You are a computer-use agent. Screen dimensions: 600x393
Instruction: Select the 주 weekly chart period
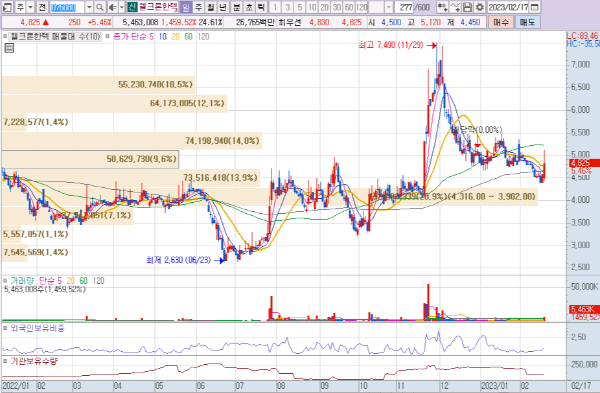click(198, 7)
